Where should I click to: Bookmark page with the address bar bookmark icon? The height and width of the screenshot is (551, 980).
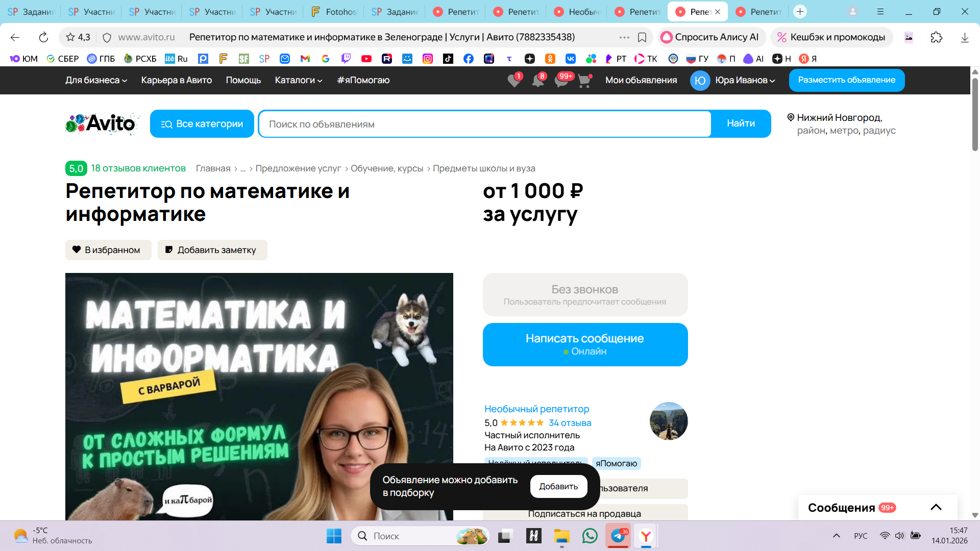click(x=642, y=37)
